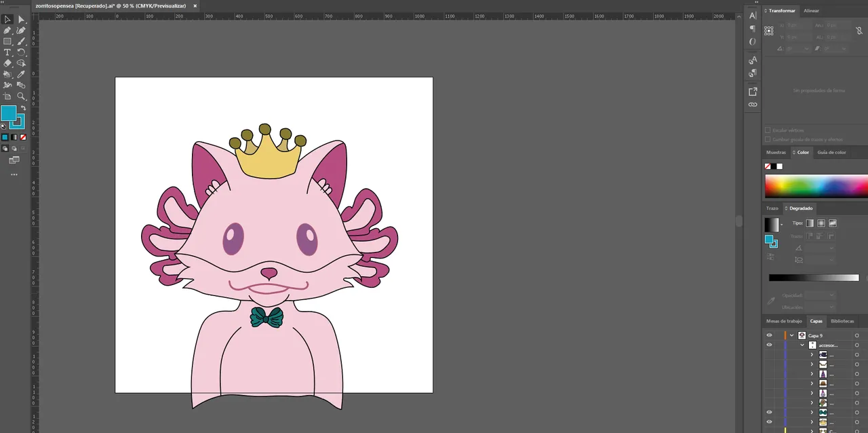Select the Eraser tool
The width and height of the screenshot is (868, 433).
(x=7, y=63)
